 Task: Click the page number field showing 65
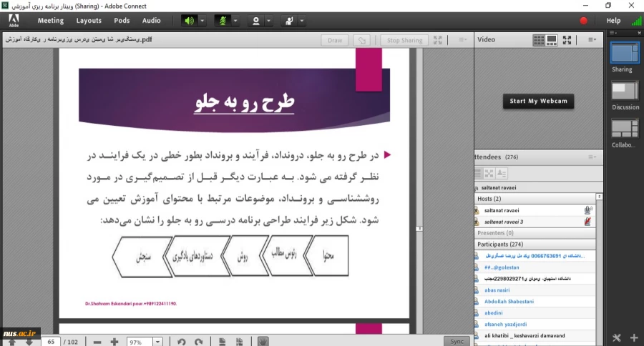pos(51,342)
